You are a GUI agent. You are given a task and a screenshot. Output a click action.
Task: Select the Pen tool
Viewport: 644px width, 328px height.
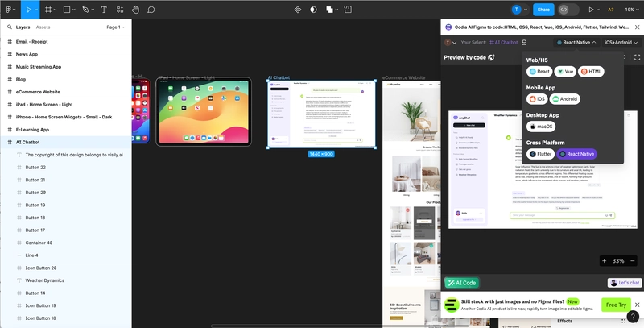click(x=87, y=10)
